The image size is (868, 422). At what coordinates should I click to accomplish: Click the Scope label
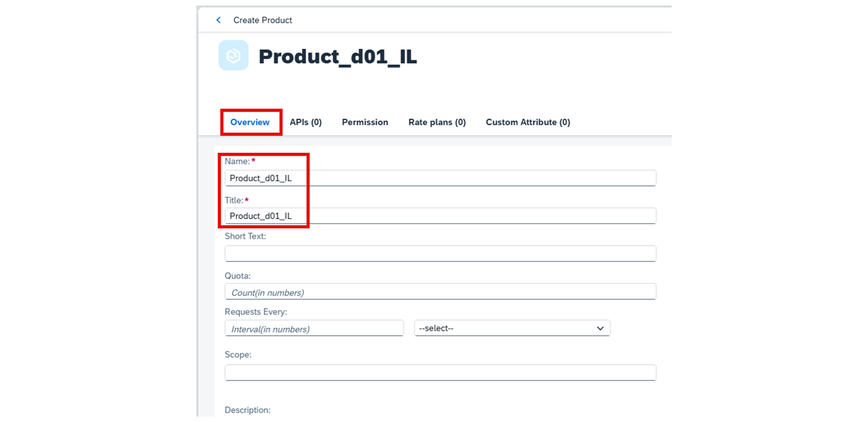[238, 355]
